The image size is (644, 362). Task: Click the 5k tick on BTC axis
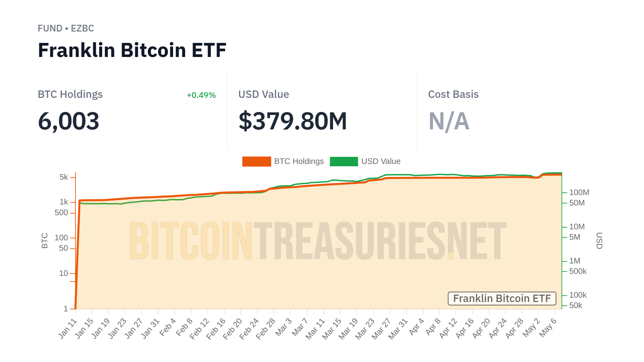click(x=64, y=177)
